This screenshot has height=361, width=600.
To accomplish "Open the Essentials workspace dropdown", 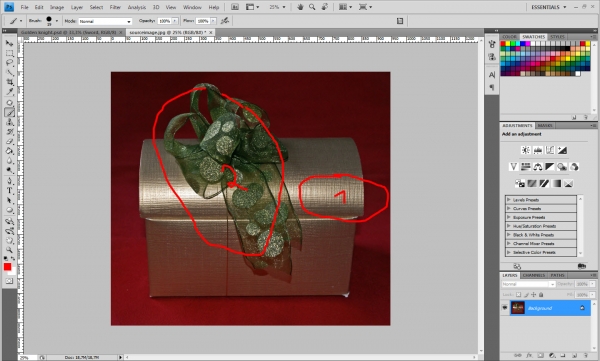I will (548, 7).
